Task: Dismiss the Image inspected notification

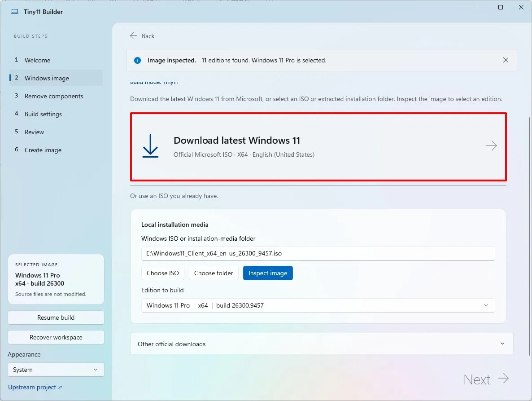Action: (506, 60)
